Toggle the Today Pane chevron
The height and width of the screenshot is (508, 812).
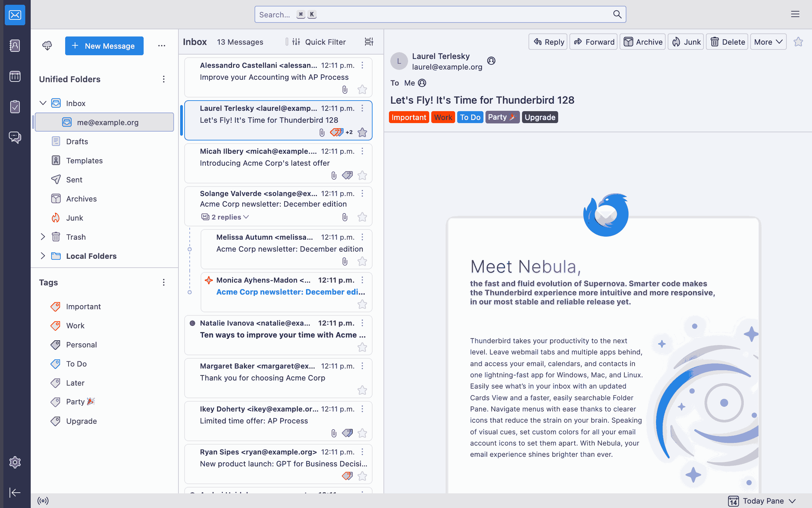[793, 501]
